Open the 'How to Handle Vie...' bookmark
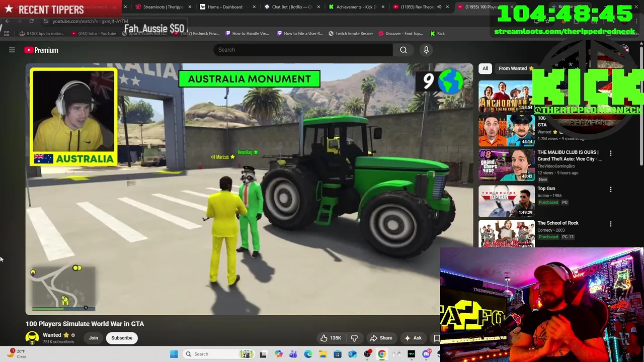This screenshot has width=644, height=362. click(x=247, y=33)
